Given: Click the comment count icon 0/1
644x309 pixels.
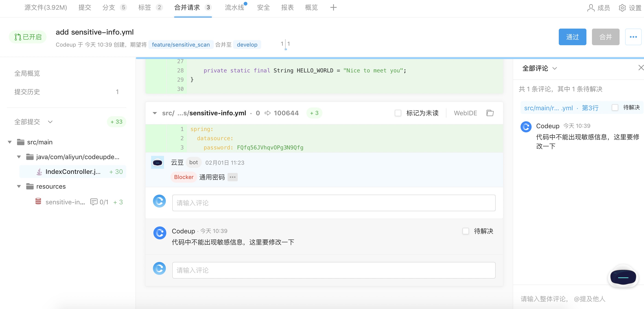Looking at the screenshot, I should coord(99,202).
